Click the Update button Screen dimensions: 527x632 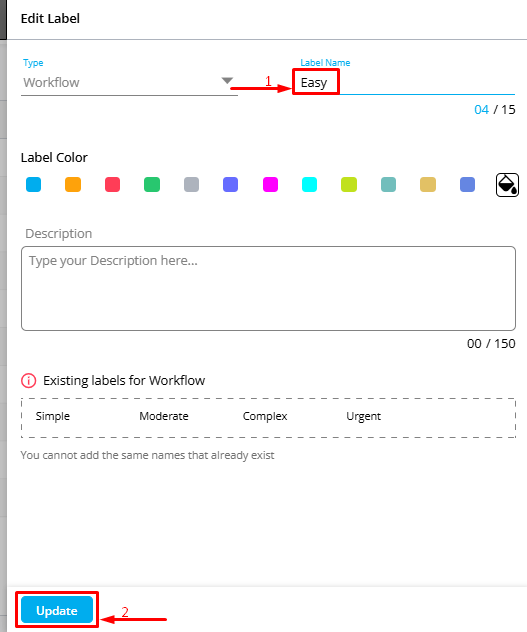(57, 610)
